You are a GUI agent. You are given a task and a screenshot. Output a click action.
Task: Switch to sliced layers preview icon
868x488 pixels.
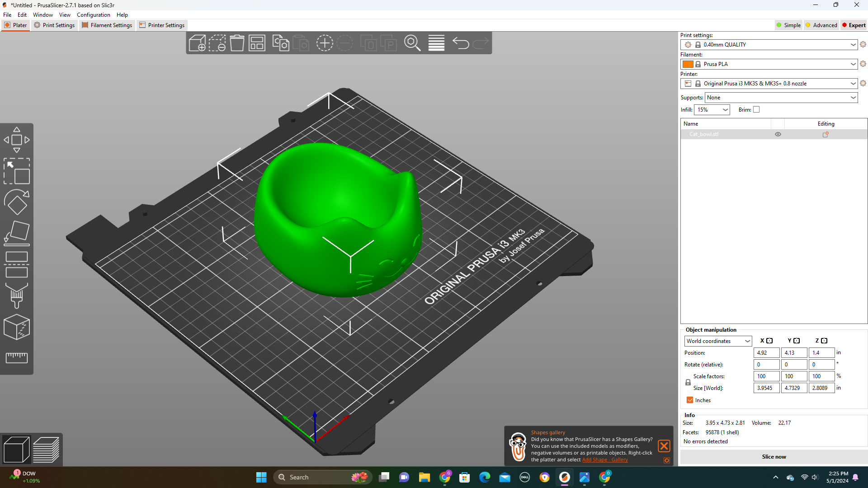coord(46,450)
